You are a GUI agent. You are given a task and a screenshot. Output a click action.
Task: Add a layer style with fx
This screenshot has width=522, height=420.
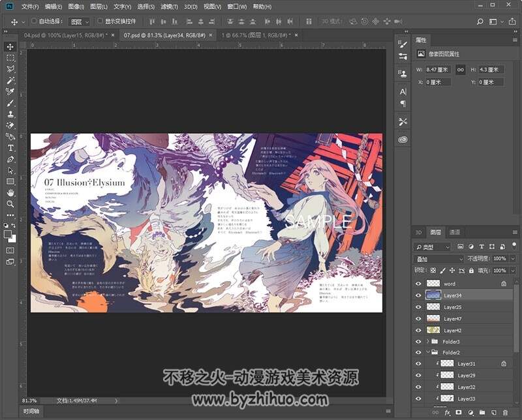(447, 412)
